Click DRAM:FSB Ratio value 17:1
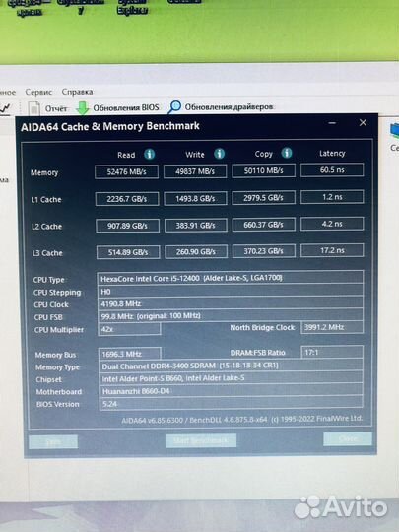 332,352
